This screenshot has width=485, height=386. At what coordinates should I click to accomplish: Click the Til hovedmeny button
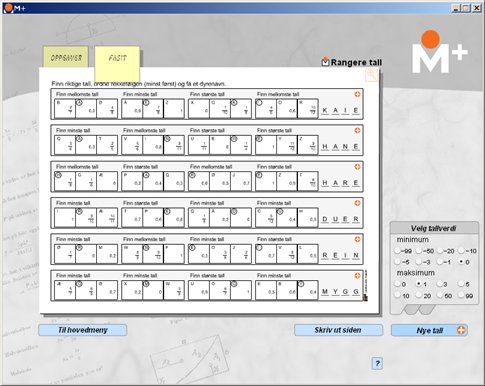coord(83,330)
